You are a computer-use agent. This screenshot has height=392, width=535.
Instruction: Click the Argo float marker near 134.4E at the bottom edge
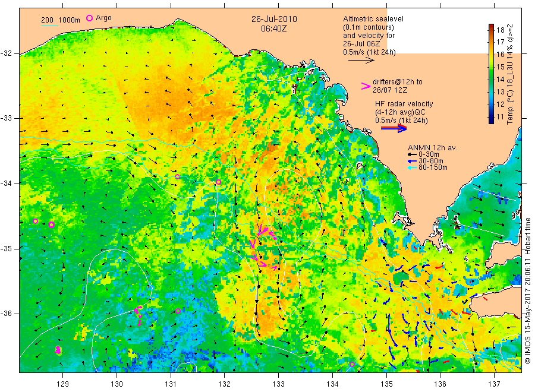pos(352,365)
